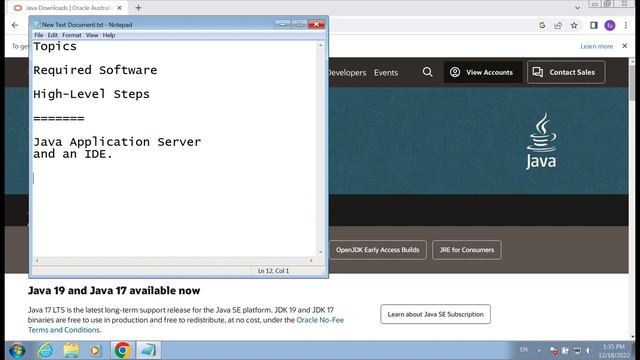Click the EN language indicator
The height and width of the screenshot is (360, 640).
click(x=524, y=350)
